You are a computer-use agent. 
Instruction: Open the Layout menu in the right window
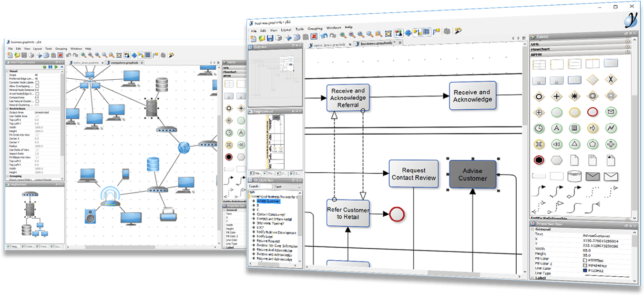click(x=286, y=30)
